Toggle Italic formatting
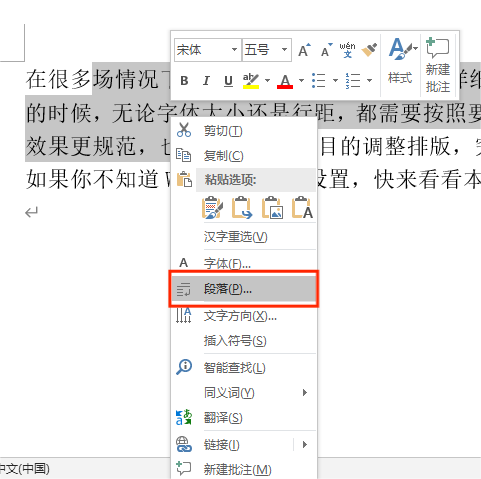The width and height of the screenshot is (481, 479). click(x=206, y=81)
